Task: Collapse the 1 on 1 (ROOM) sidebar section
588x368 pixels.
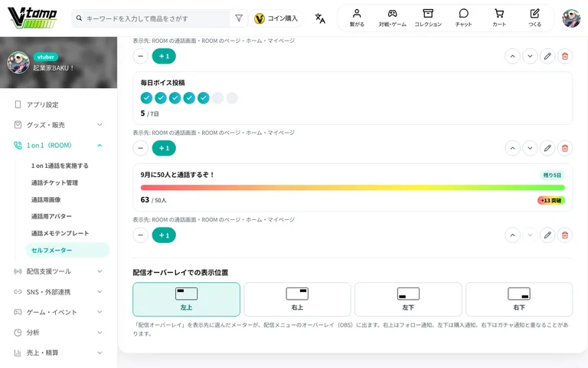Action: pos(58,146)
